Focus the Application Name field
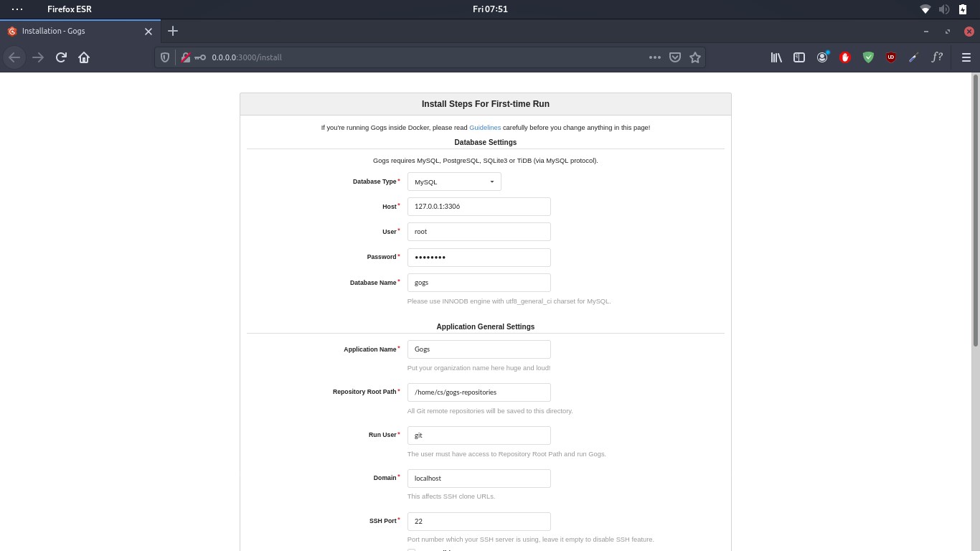Image resolution: width=980 pixels, height=551 pixels. point(479,349)
